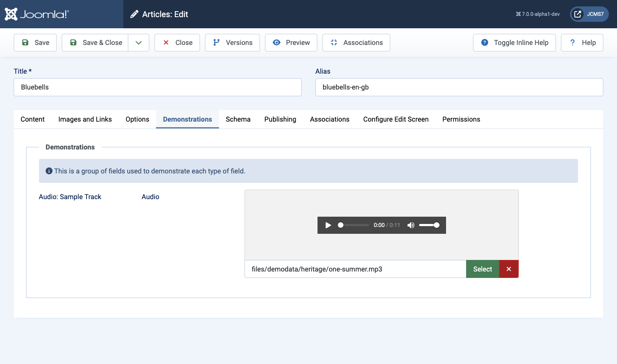Open the JCMS7 site link button

pyautogui.click(x=589, y=14)
